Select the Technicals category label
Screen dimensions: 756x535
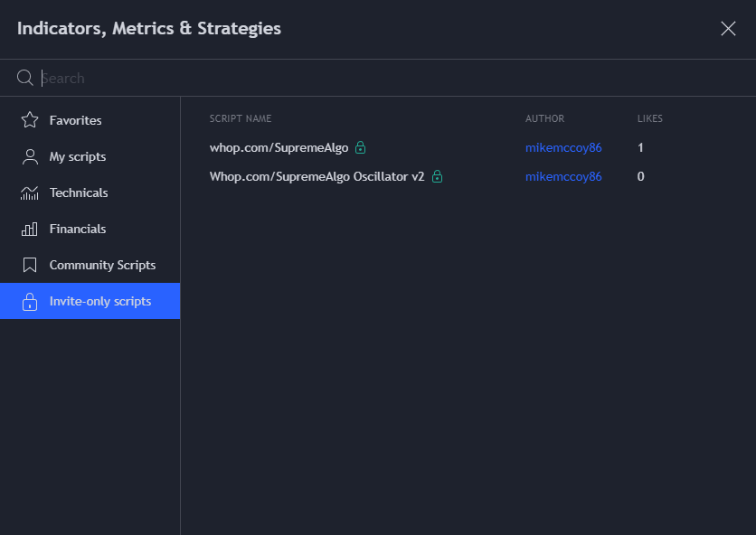coord(79,192)
